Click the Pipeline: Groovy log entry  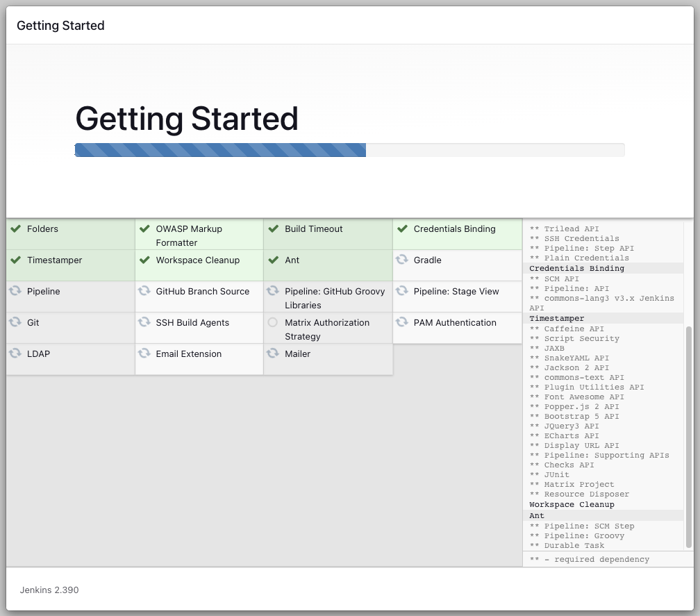[x=577, y=535]
